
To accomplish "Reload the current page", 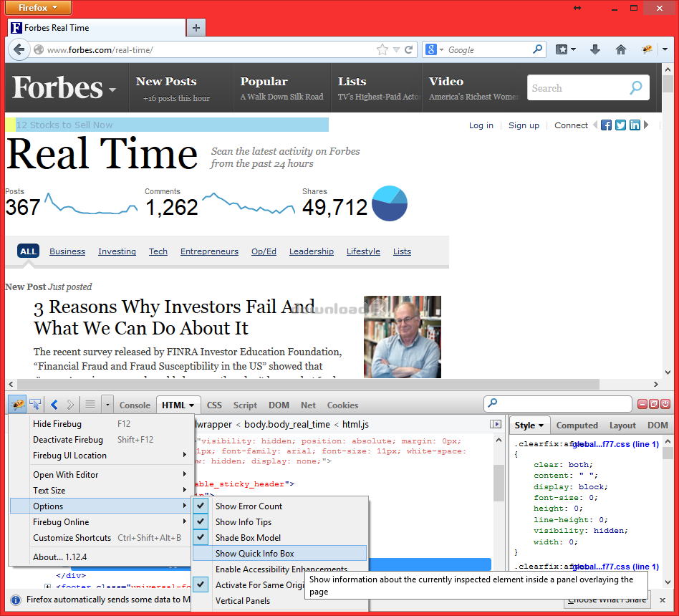I will coord(408,49).
